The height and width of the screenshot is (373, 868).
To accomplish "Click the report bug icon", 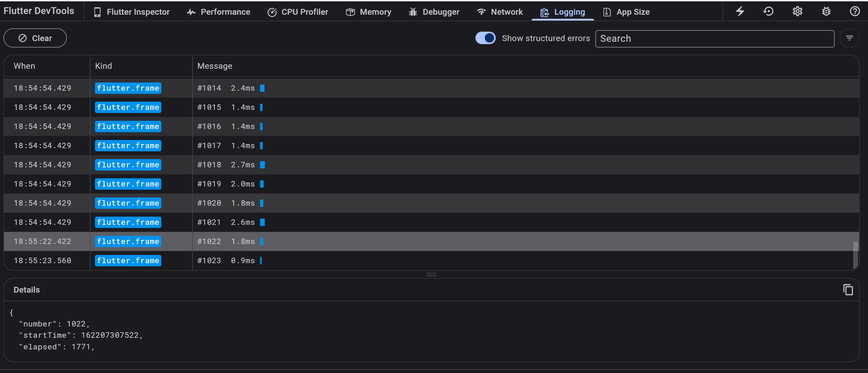I will point(826,11).
